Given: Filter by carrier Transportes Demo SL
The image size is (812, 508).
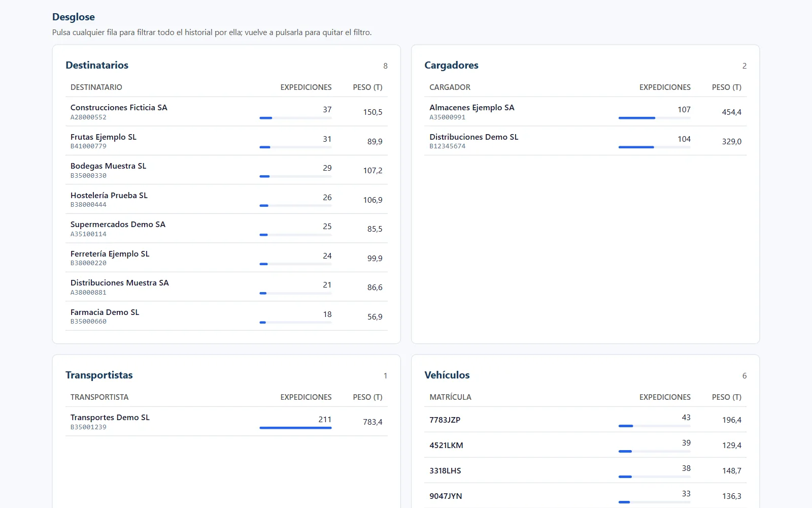Looking at the screenshot, I should [x=226, y=422].
